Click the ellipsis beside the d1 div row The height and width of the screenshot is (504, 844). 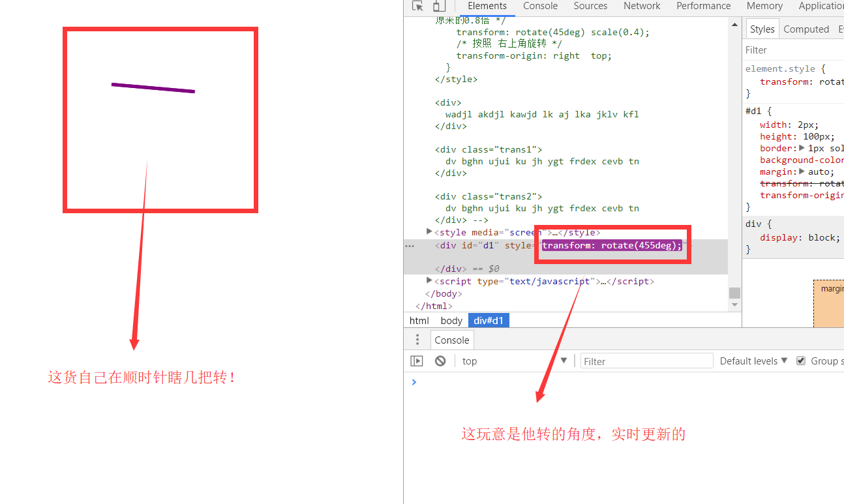pyautogui.click(x=410, y=246)
